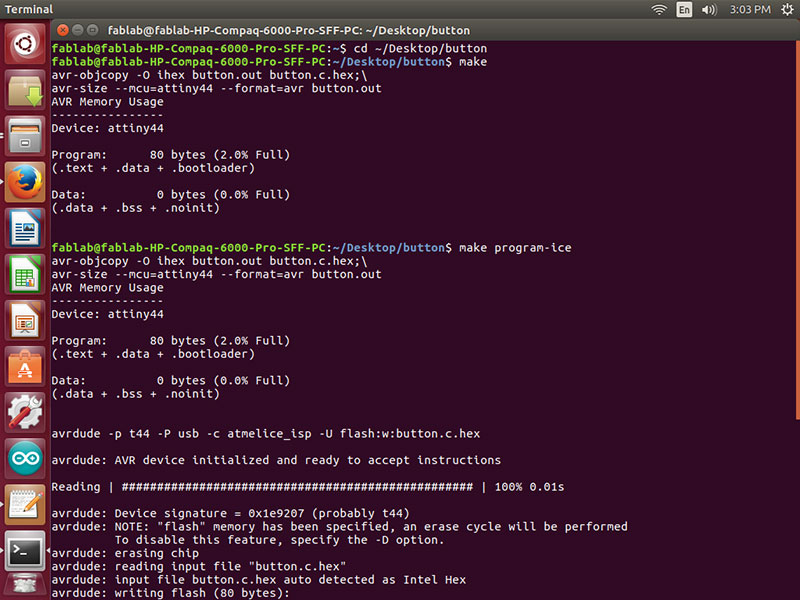Image resolution: width=800 pixels, height=600 pixels.
Task: Open Ubuntu Software Center shopping bag icon
Action: pos(24,366)
